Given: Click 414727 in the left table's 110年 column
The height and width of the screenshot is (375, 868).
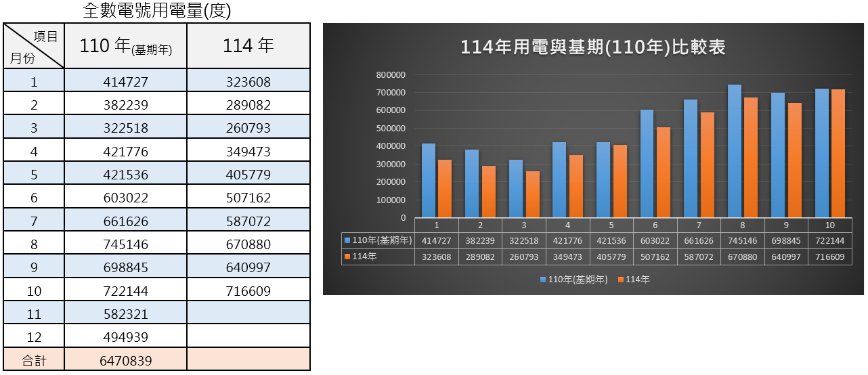Looking at the screenshot, I should tap(126, 83).
